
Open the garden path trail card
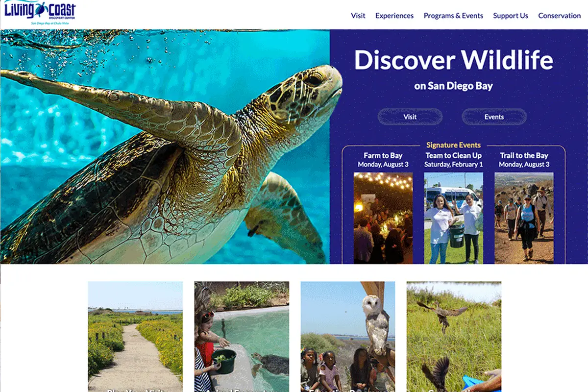click(x=135, y=337)
